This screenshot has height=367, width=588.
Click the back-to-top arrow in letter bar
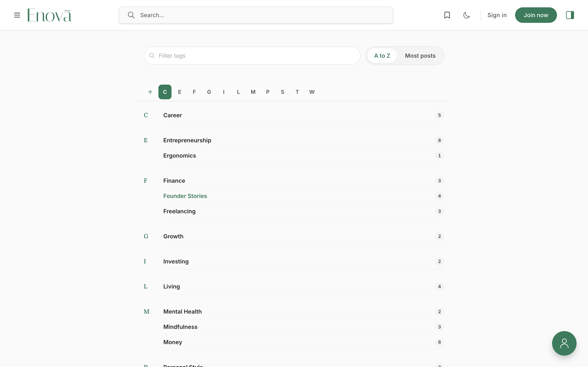click(150, 92)
